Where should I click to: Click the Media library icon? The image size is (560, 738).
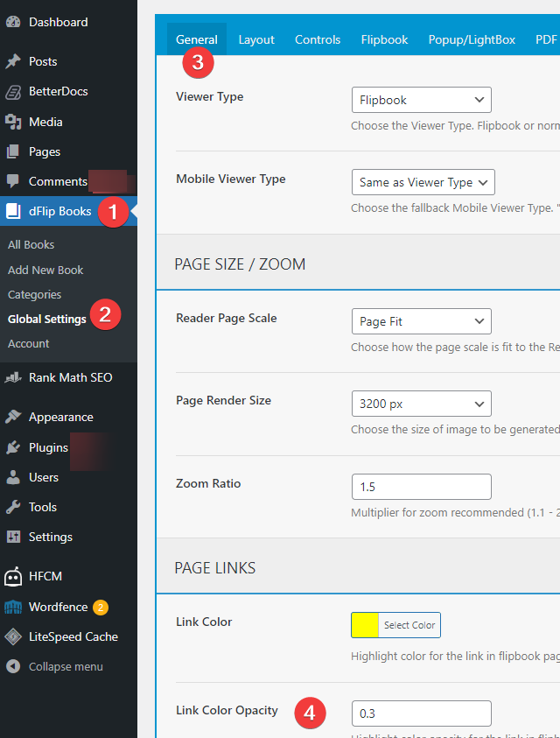(13, 122)
